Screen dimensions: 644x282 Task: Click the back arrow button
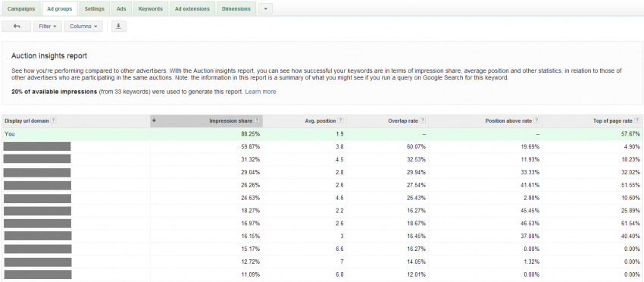17,27
